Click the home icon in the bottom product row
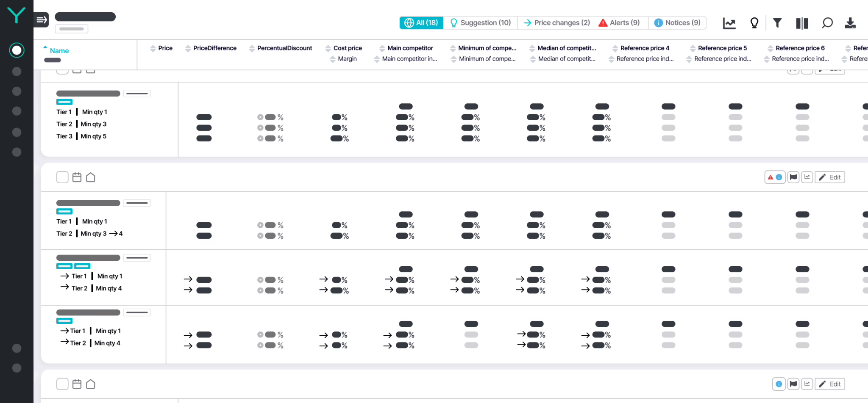Image resolution: width=868 pixels, height=403 pixels. click(x=90, y=384)
